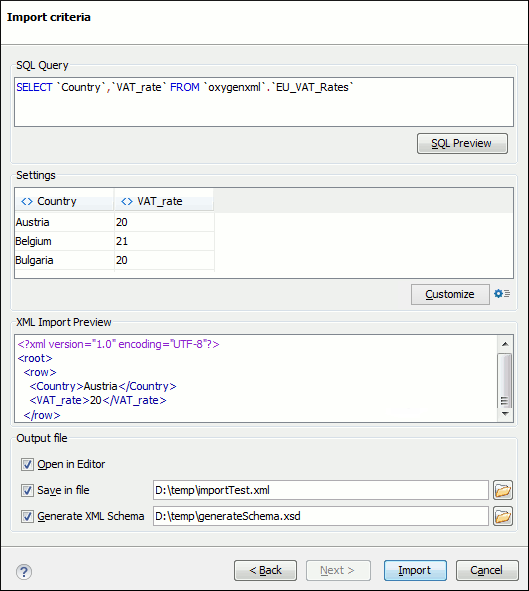Screen dimensions: 529x591
Task: Open the Customize settings button
Action: coord(450,294)
